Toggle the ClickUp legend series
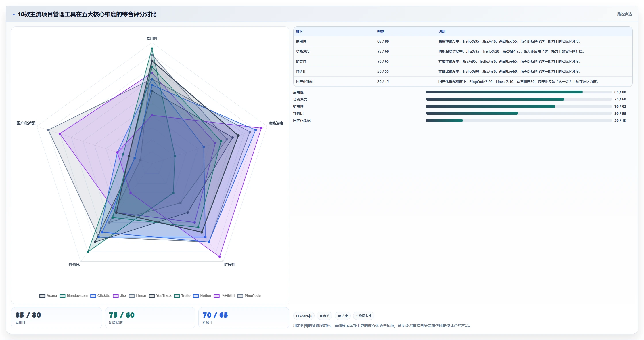Image resolution: width=644 pixels, height=340 pixels. tap(100, 296)
